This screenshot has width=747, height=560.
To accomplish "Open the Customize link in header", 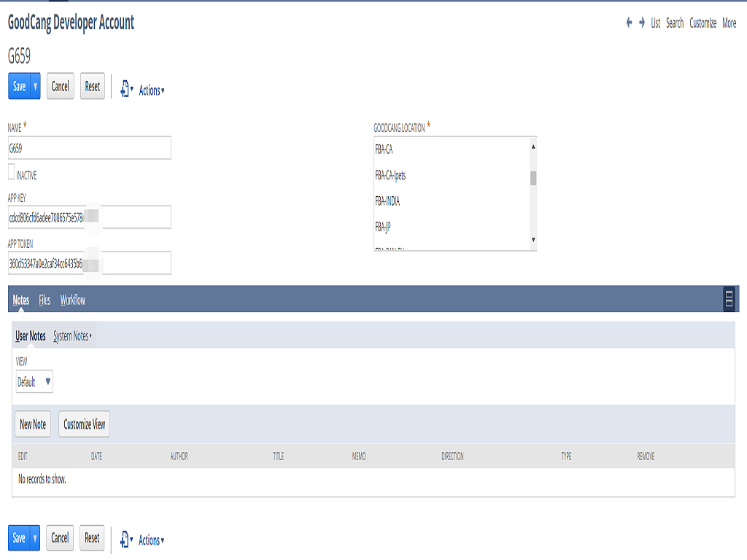I will click(703, 23).
